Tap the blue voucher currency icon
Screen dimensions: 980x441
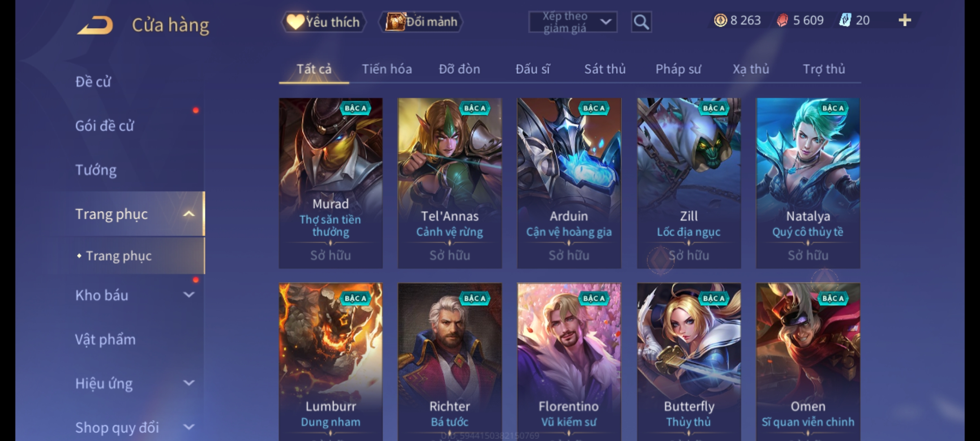[x=845, y=20]
